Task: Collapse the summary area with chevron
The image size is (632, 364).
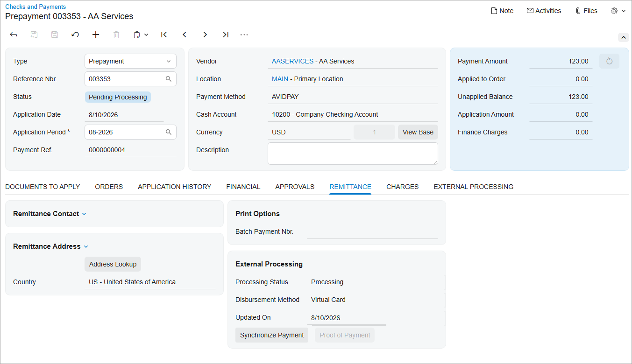Action: 623,37
